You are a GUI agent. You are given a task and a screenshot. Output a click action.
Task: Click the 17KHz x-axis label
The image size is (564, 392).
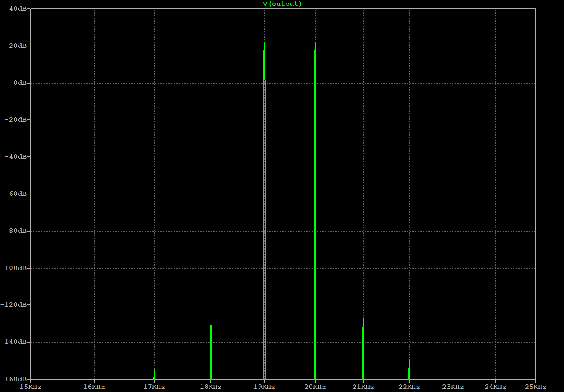(154, 387)
